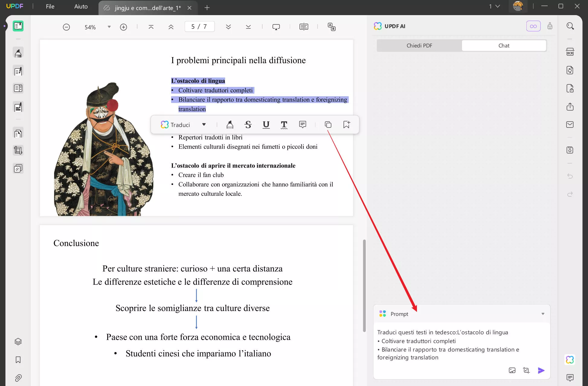This screenshot has width=588, height=386.
Task: Add bookmark from selection toolbar
Action: (x=346, y=125)
